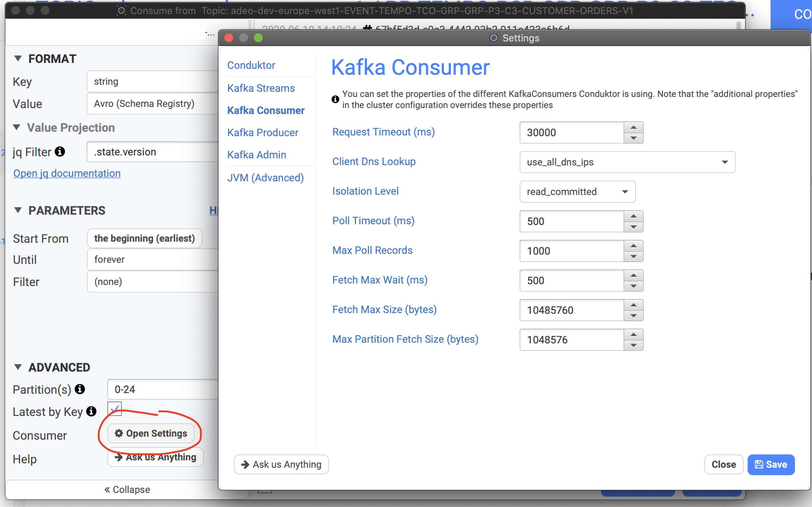The image size is (812, 507).
Task: Collapse the FORMAT section
Action: coord(18,58)
